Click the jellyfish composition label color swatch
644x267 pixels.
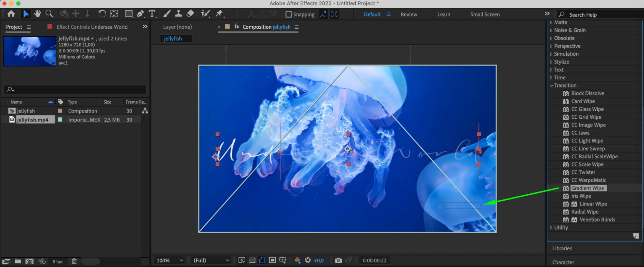pos(60,111)
